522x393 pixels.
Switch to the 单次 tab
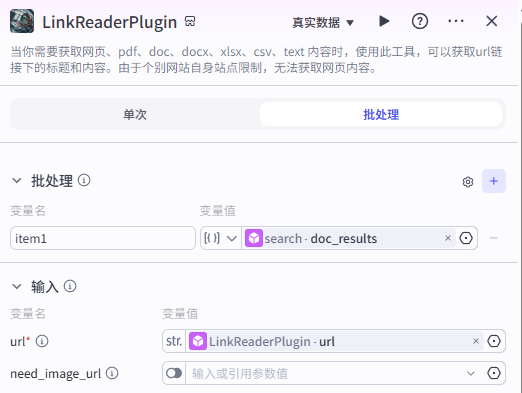click(135, 114)
